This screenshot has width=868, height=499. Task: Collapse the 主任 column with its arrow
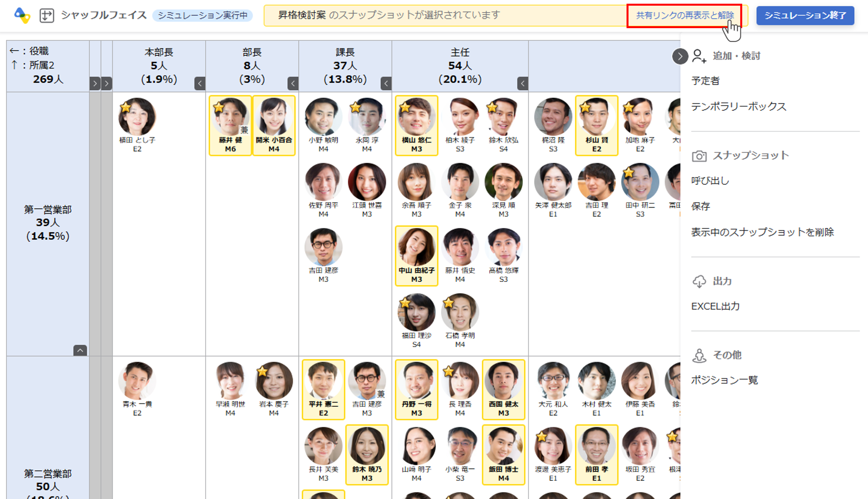click(x=523, y=83)
